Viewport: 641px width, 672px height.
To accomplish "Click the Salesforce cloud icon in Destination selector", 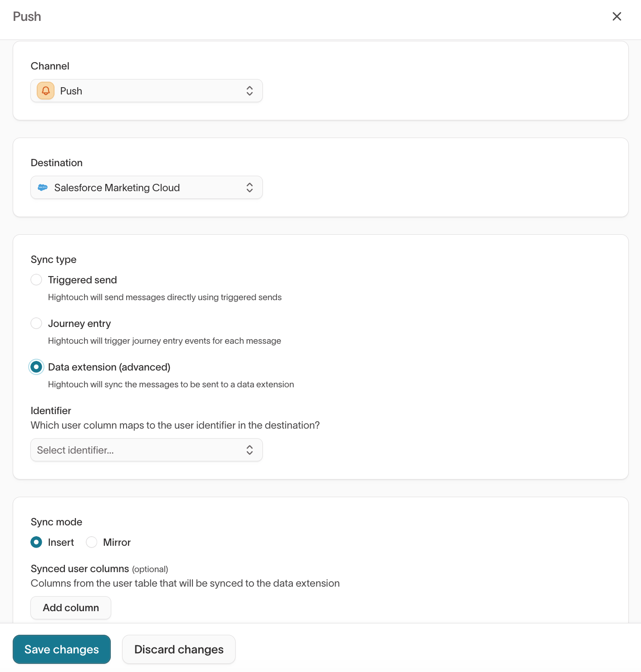I will (43, 188).
